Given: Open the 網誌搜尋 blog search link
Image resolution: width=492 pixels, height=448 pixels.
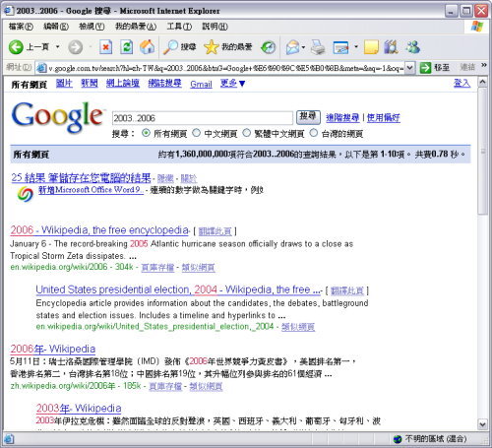Looking at the screenshot, I should [164, 84].
